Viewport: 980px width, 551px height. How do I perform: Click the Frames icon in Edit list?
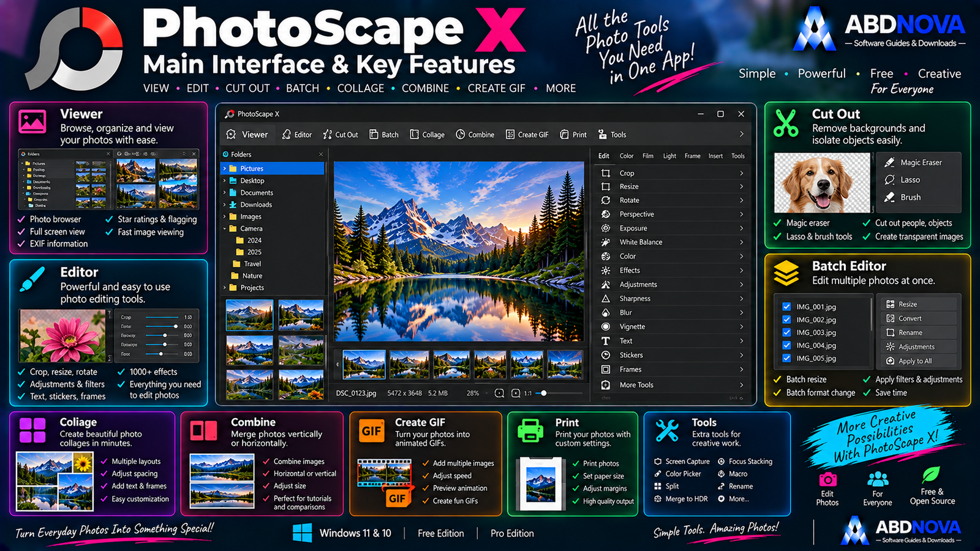(x=606, y=369)
